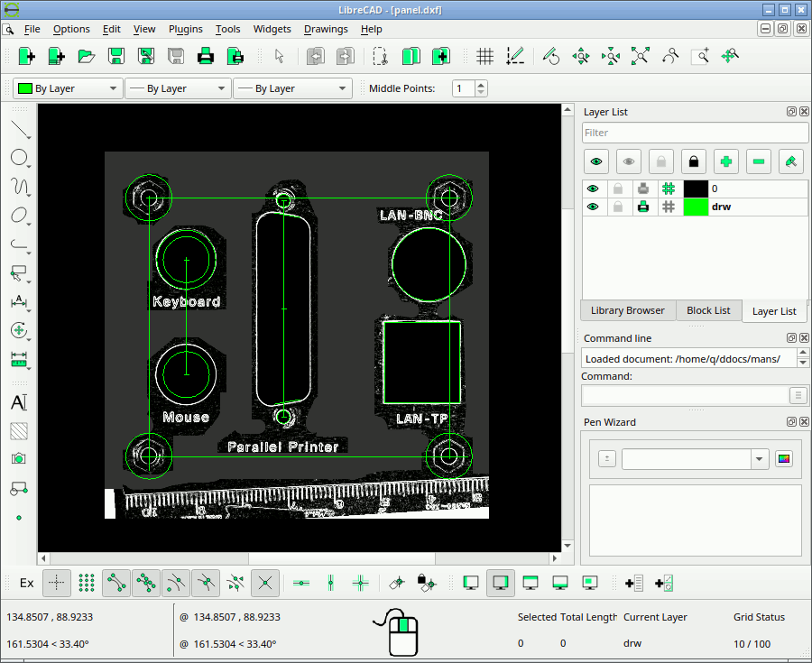Screen dimensions: 812x663
Task: Click the Save floppy disk icon
Action: click(116, 56)
